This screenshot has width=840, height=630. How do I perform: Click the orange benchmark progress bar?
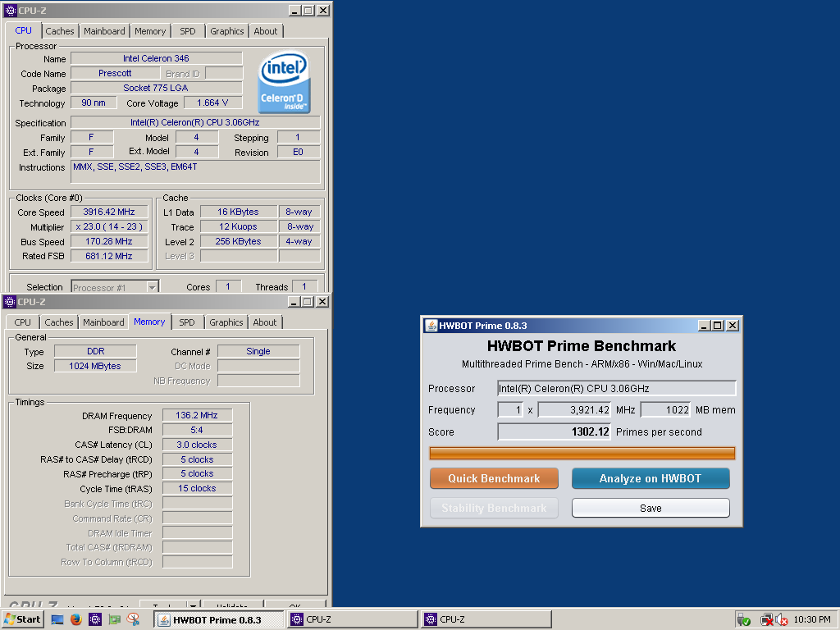[x=582, y=453]
